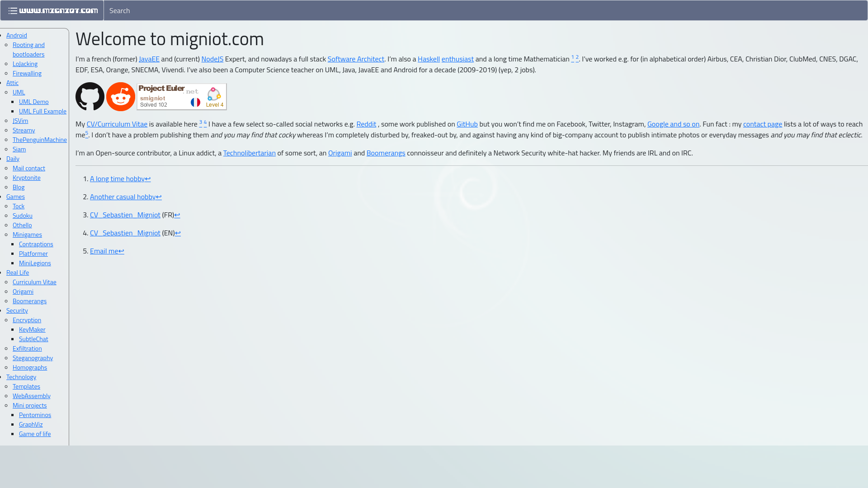Screen dimensions: 868x488
Task: Open Kryptonite in the sidebar
Action: click(27, 178)
